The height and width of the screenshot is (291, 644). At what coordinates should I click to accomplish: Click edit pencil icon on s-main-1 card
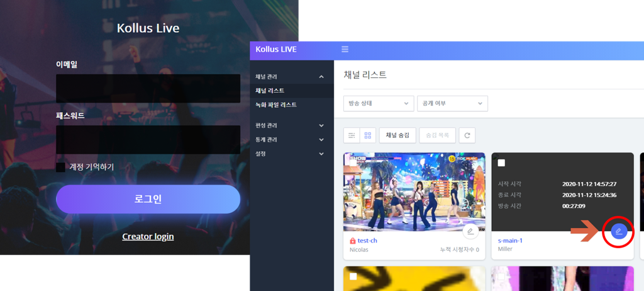[619, 232]
